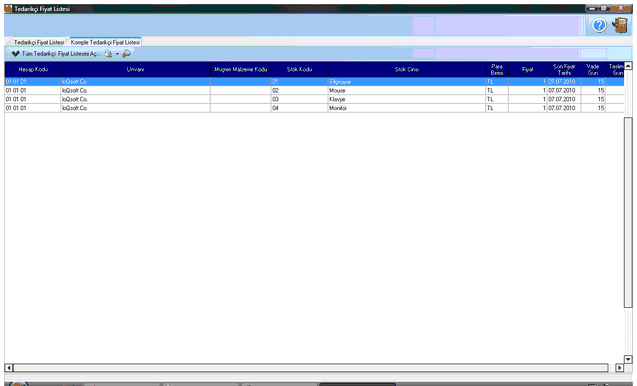
Task: Click the Tedarikçi Fiyat Listesi window title icon
Action: coord(8,9)
